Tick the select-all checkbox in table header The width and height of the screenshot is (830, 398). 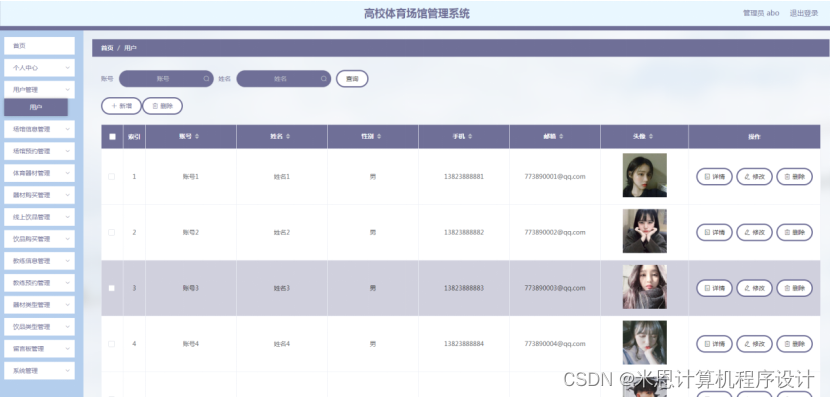tap(112, 137)
